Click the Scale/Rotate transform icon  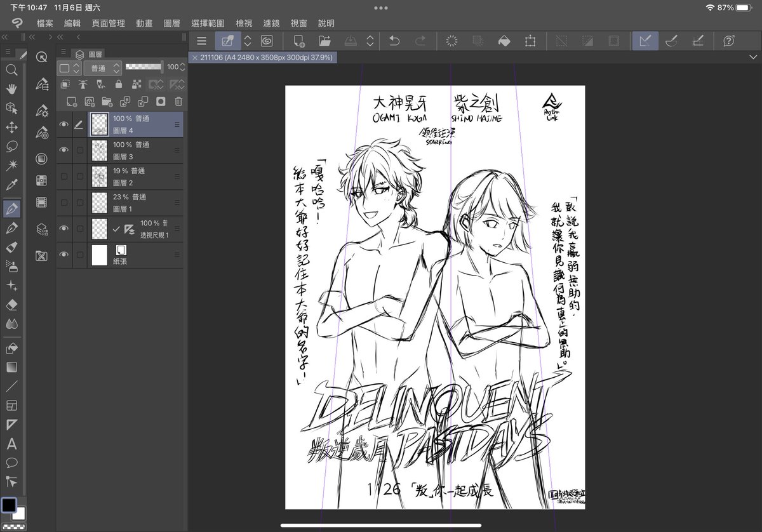(x=530, y=41)
